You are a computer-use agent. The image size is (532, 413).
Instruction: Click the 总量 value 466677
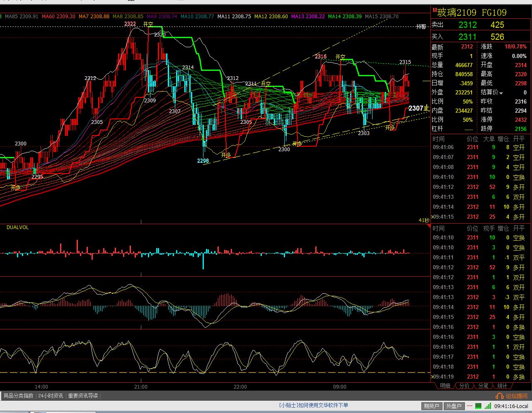[x=464, y=65]
